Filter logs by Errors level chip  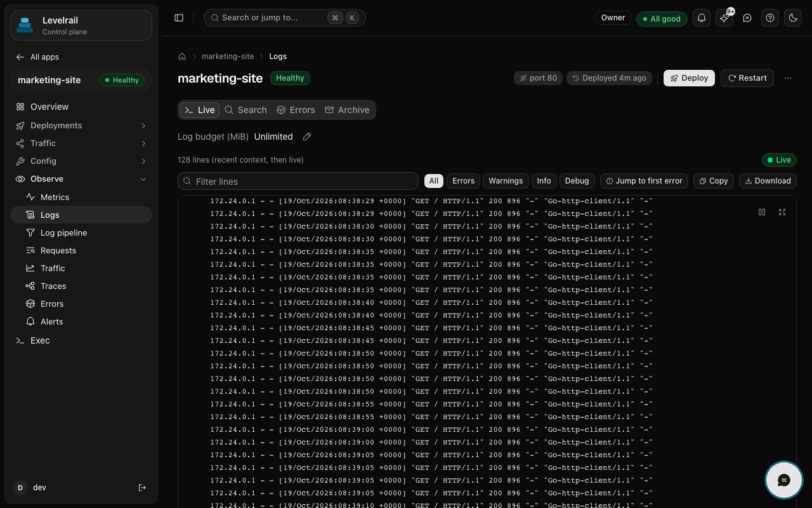coord(464,181)
